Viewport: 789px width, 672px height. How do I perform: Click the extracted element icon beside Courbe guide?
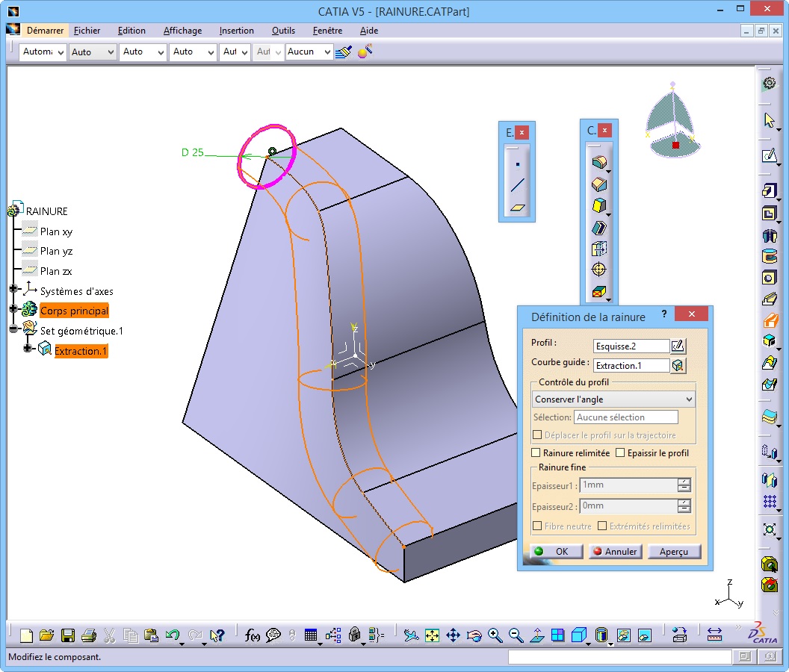tap(678, 365)
